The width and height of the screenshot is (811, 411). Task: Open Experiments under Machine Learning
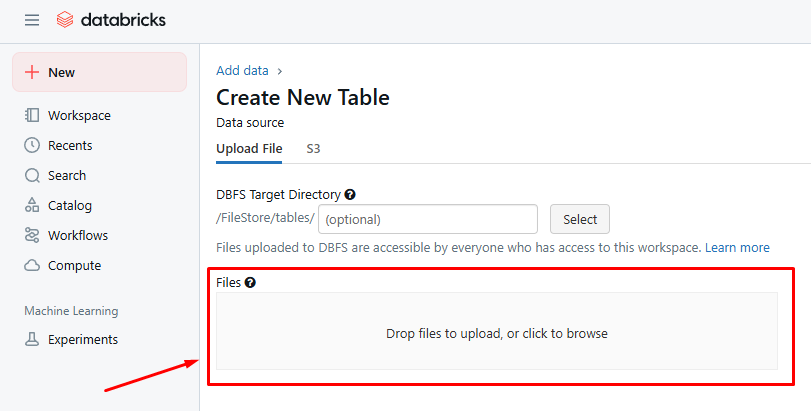(x=83, y=340)
